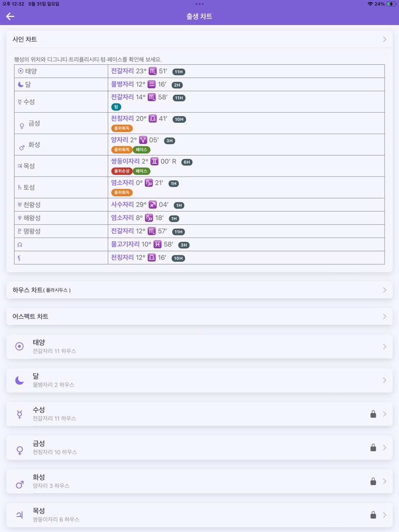Tap the Sun icon in 태양 card
This screenshot has height=532, width=399.
click(x=19, y=346)
